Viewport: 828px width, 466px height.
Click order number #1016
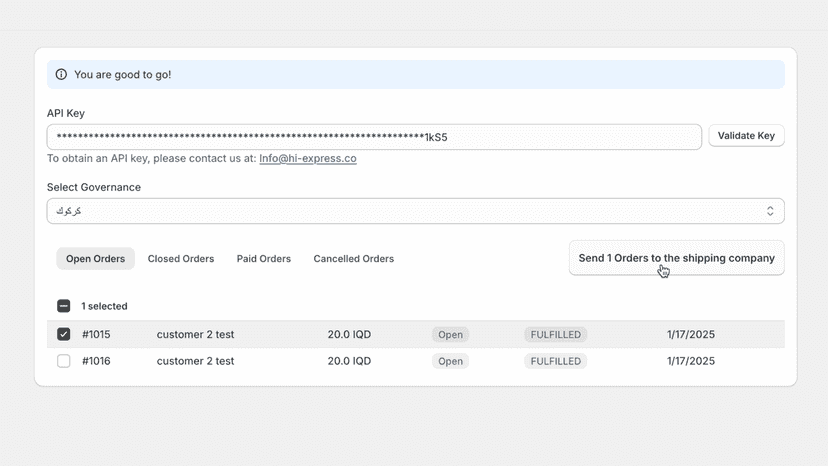96,361
